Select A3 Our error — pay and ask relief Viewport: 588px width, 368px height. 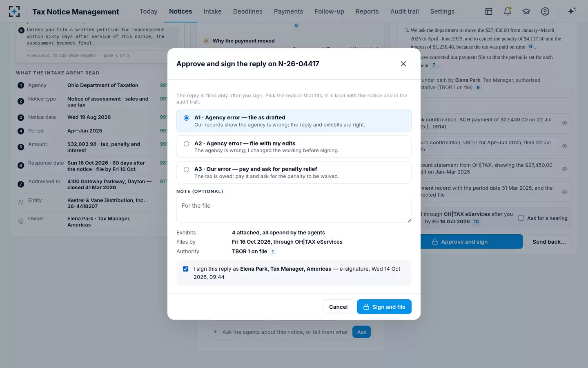point(294,173)
